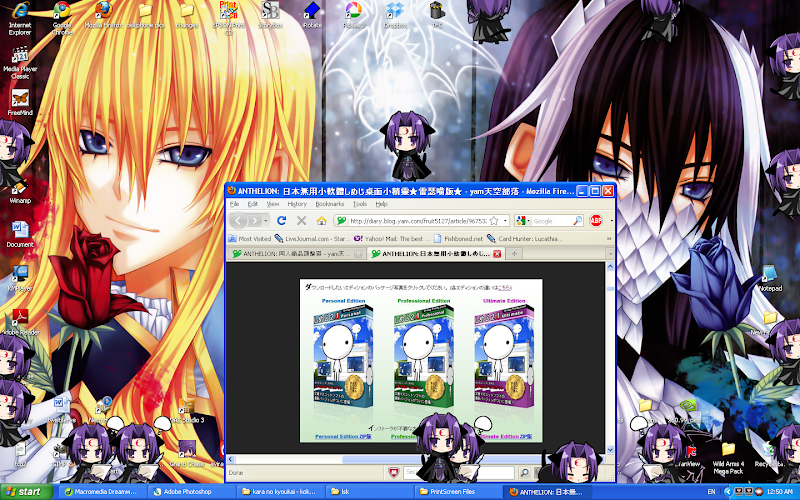Open the KMPlayer desktop shortcut
Screen dimensions: 800x500
coord(20,278)
